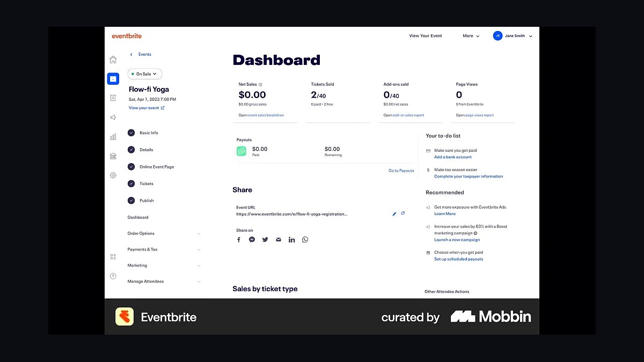Click the back arrow beside Events

click(131, 54)
